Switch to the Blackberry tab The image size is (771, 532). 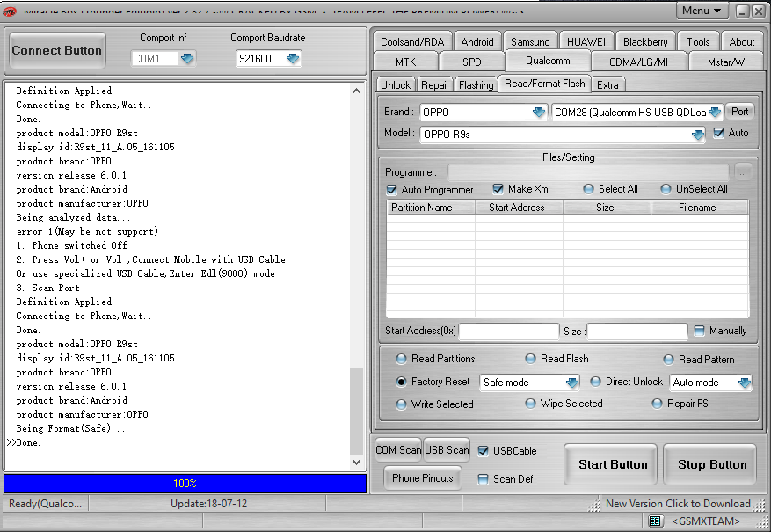click(x=645, y=42)
